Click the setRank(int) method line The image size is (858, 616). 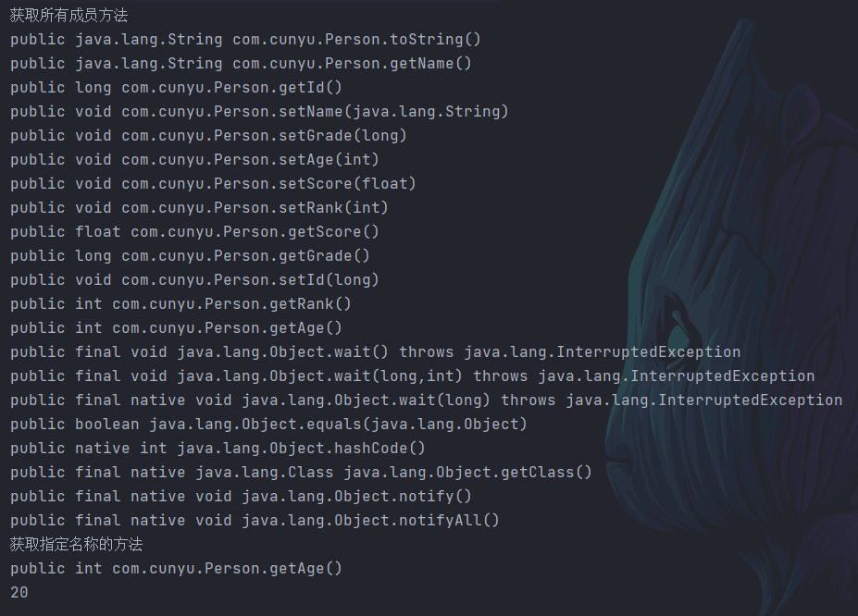point(199,208)
